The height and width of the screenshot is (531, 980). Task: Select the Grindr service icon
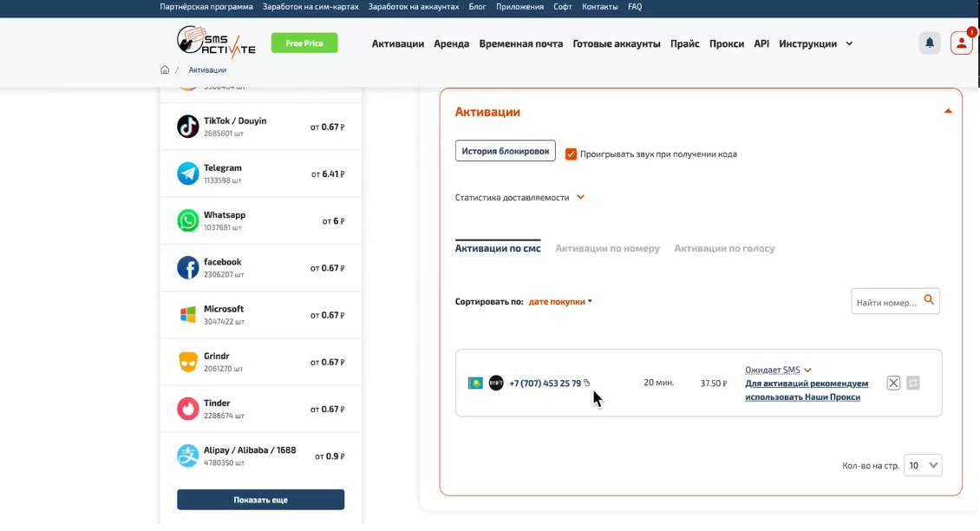click(x=187, y=362)
